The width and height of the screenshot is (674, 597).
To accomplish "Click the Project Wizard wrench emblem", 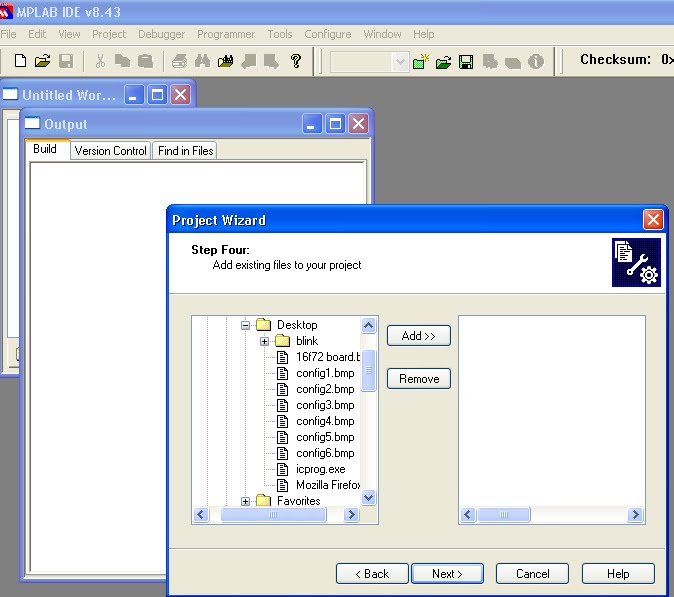I will 636,263.
